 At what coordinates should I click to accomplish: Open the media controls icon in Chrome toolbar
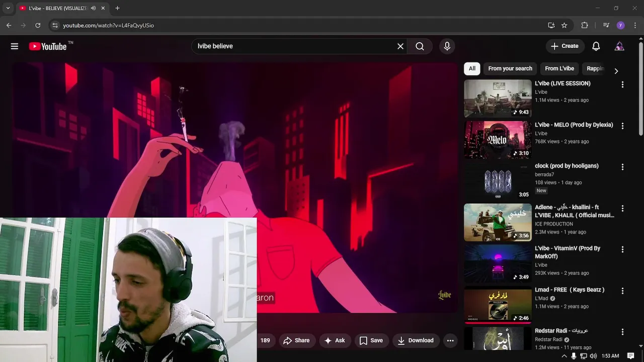pyautogui.click(x=606, y=25)
